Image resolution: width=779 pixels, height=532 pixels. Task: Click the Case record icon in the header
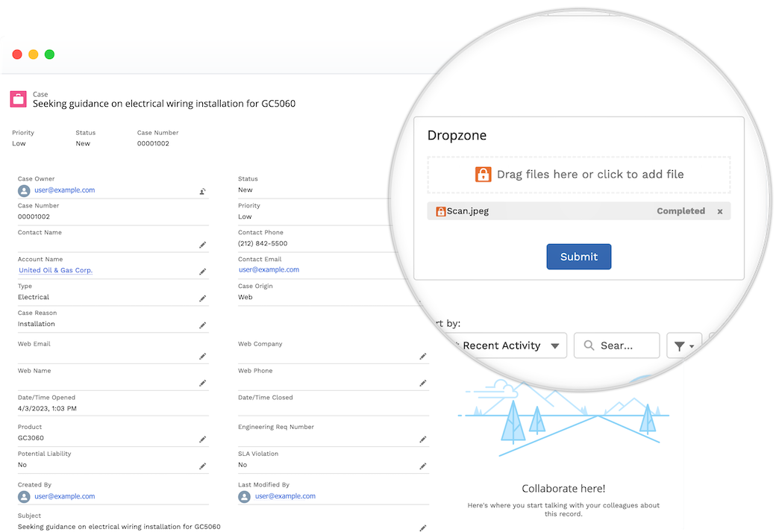[17, 98]
